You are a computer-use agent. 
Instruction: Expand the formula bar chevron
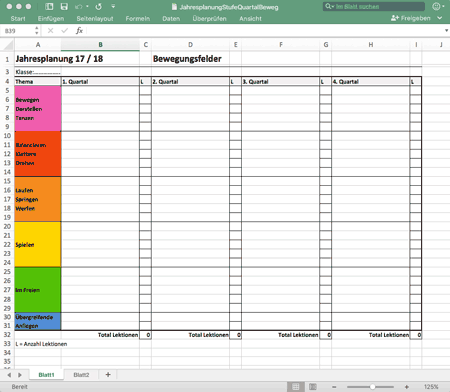click(446, 31)
